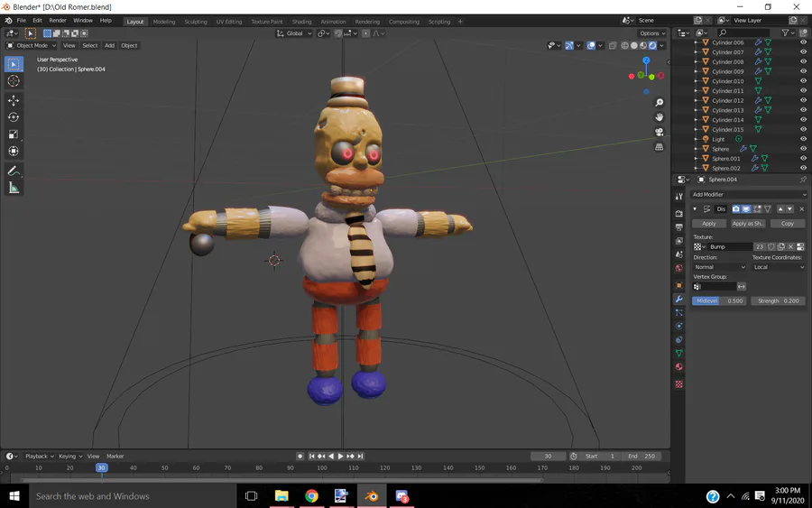Viewport: 812px width, 508px height.
Task: Open the viewport Add menu
Action: 109,46
